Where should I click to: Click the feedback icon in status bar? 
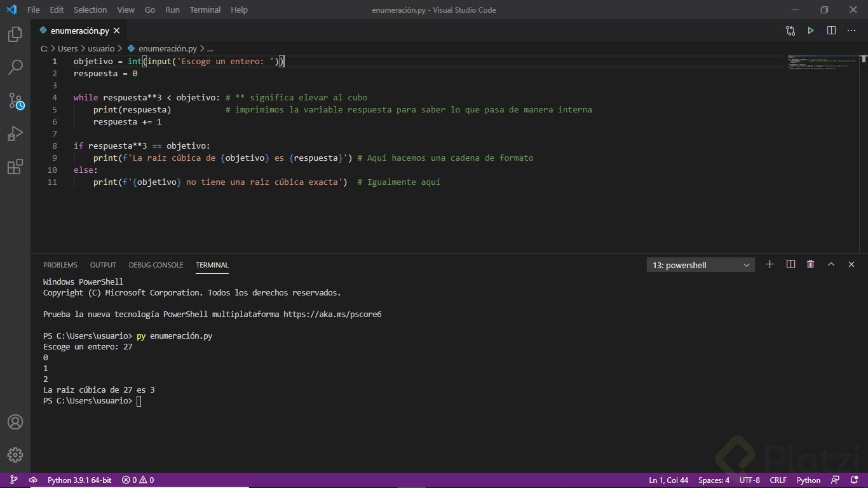(x=836, y=480)
